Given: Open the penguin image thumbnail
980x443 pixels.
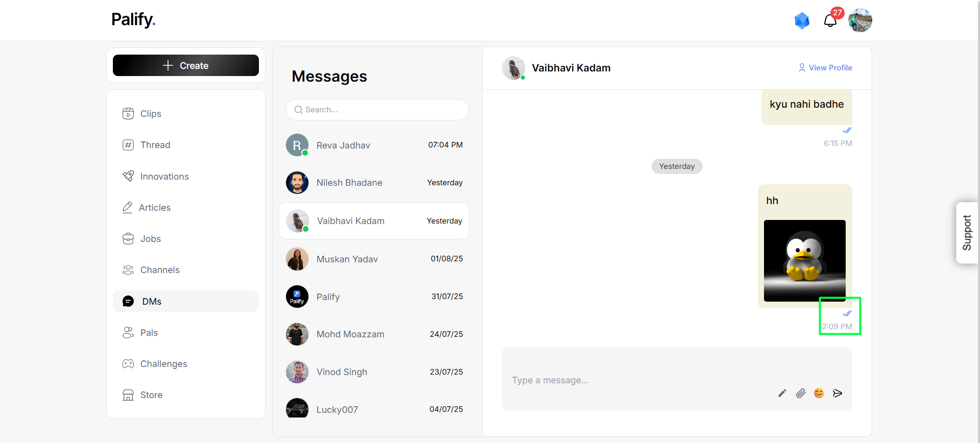Looking at the screenshot, I should [805, 261].
